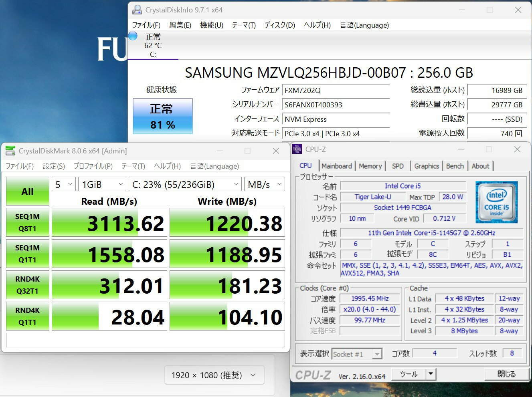This screenshot has width=532, height=397.
Task: Switch to the Memory tab in CPU-Z
Action: [370, 166]
